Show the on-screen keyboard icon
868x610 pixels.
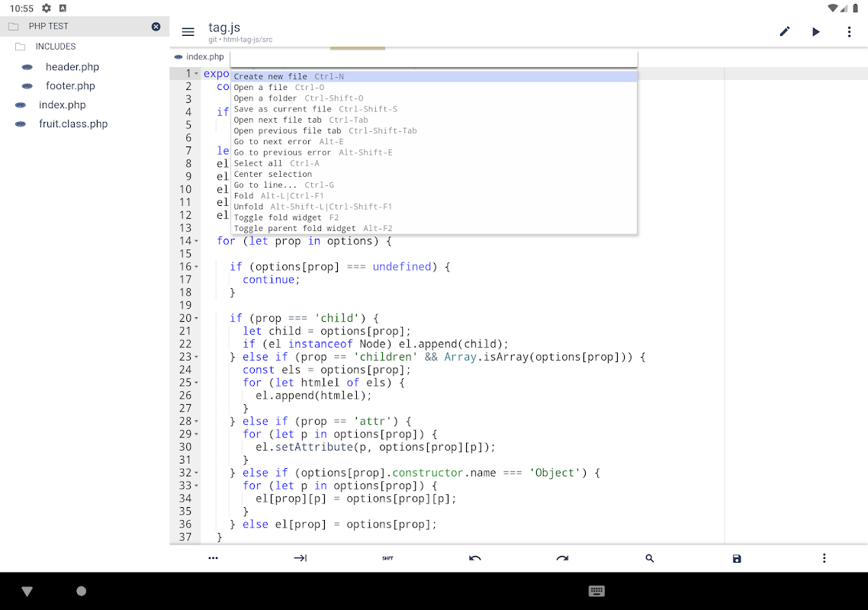pyautogui.click(x=596, y=591)
